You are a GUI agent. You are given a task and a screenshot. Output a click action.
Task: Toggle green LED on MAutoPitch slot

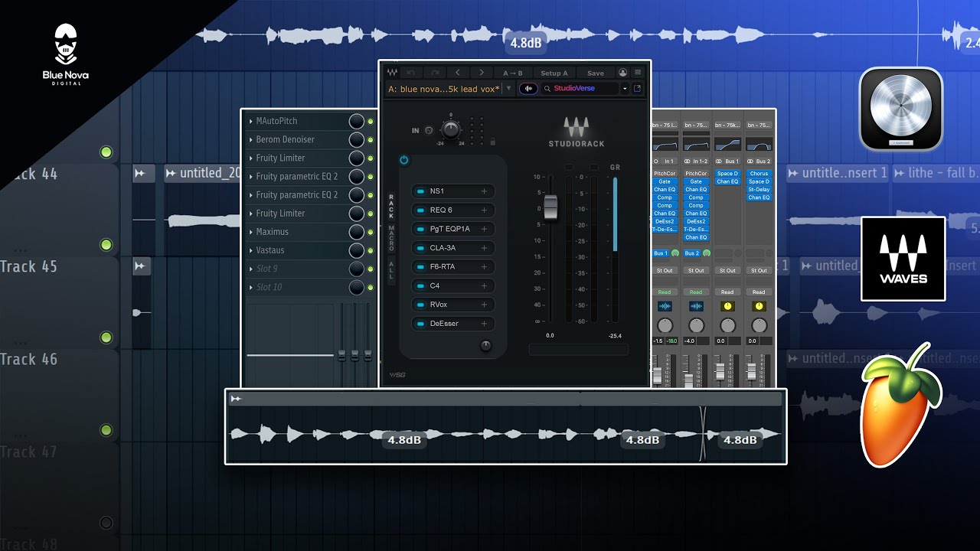[x=371, y=122]
